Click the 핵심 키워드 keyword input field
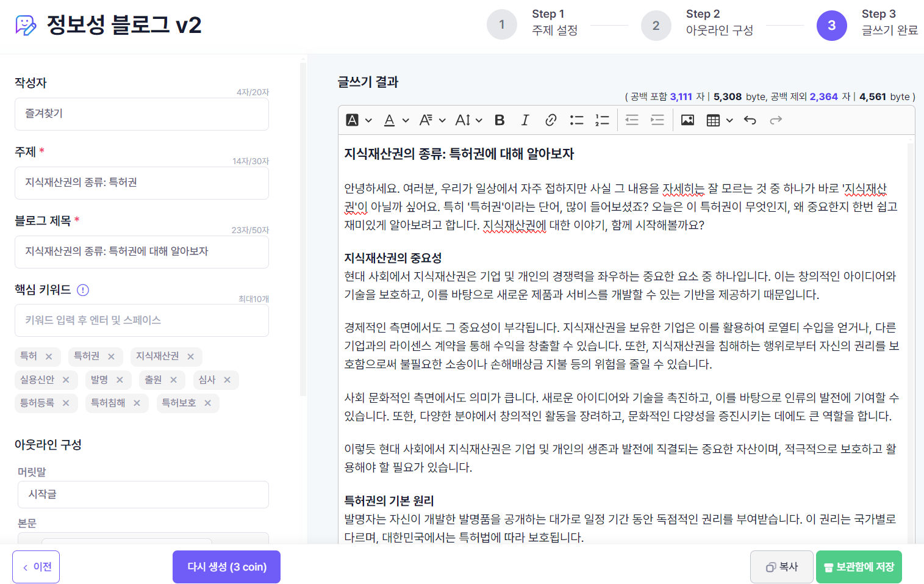924x584 pixels. (x=141, y=320)
